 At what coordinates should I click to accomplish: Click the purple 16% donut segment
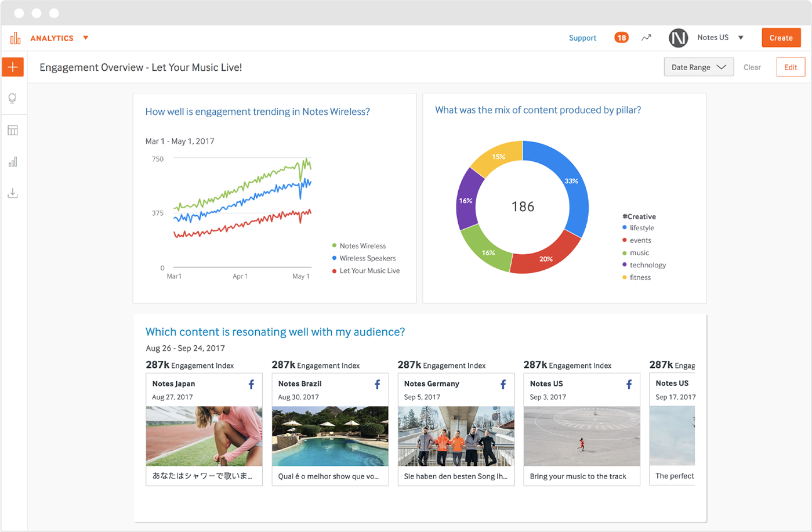tap(466, 200)
